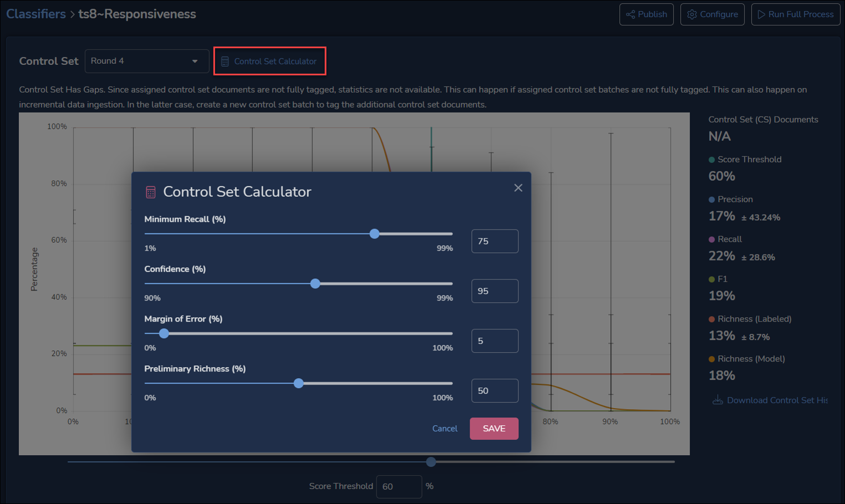Click the '± 8.7%' richness margin text
This screenshot has height=504, width=845.
756,337
